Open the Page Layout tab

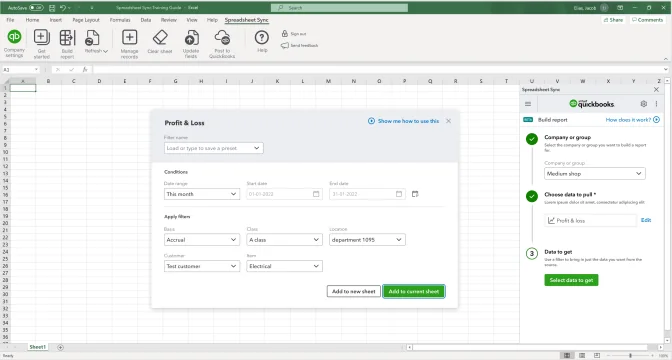86,20
